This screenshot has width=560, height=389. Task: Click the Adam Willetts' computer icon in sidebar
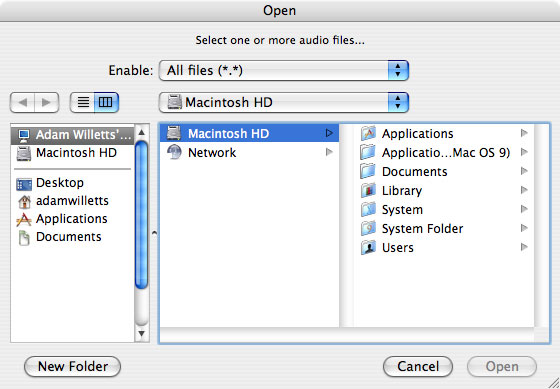(24, 135)
